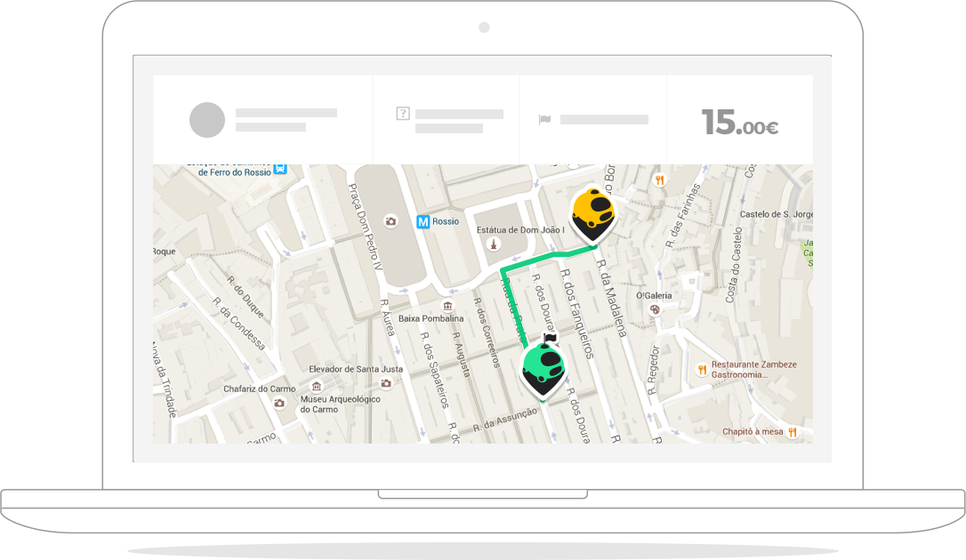Click the Elevador de Santa Justa camera icon
The image size is (966, 560).
[x=385, y=383]
